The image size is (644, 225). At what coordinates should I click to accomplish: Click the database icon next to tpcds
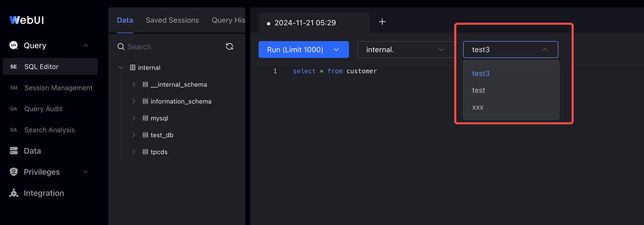coord(145,152)
